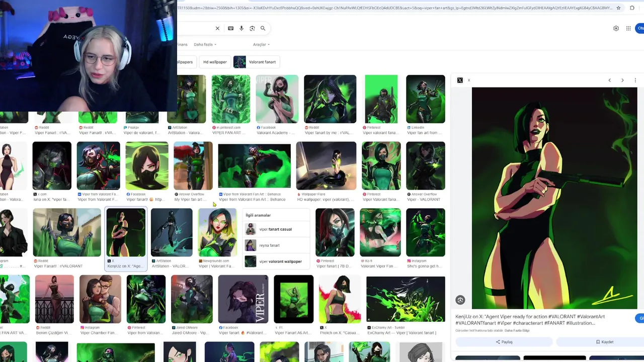Open the 'Viper Chamber Fan' Instagram thumbnail
644x362 pixels.
100,299
